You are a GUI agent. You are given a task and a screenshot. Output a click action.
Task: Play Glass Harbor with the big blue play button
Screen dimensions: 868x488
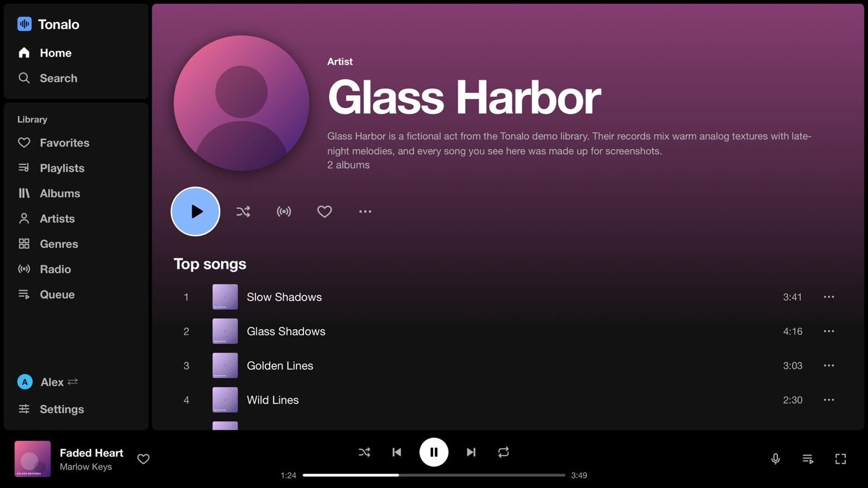[x=195, y=211]
